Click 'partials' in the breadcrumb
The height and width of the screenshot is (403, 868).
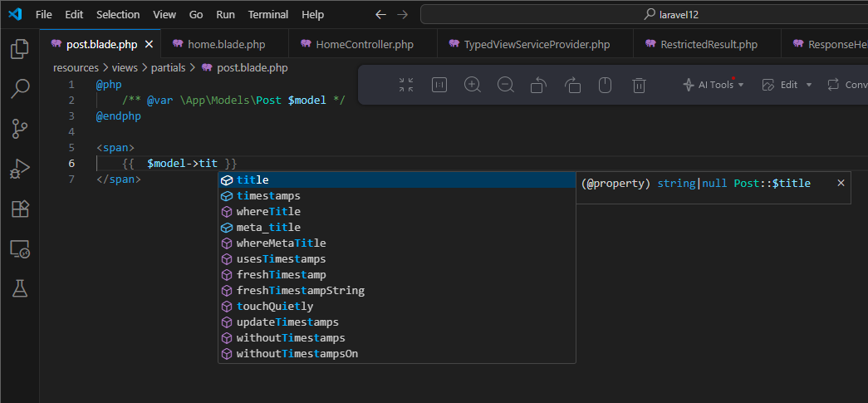169,68
